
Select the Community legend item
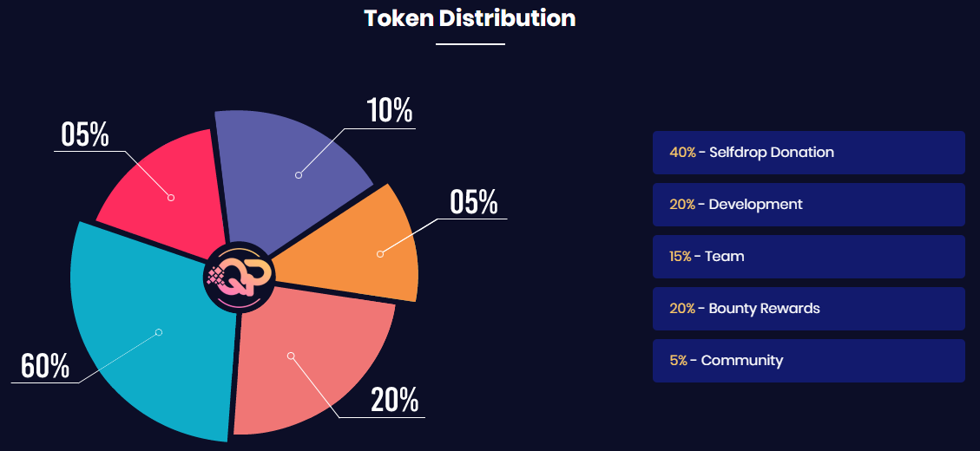[x=808, y=361]
